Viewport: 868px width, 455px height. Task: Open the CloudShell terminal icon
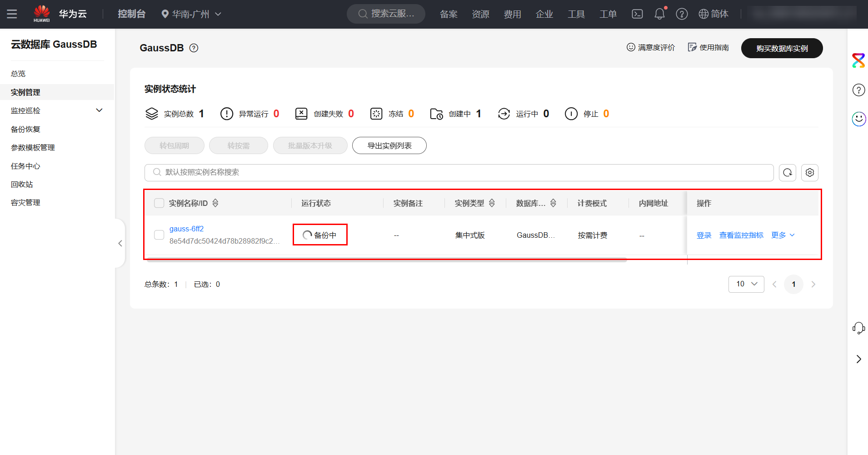[637, 14]
